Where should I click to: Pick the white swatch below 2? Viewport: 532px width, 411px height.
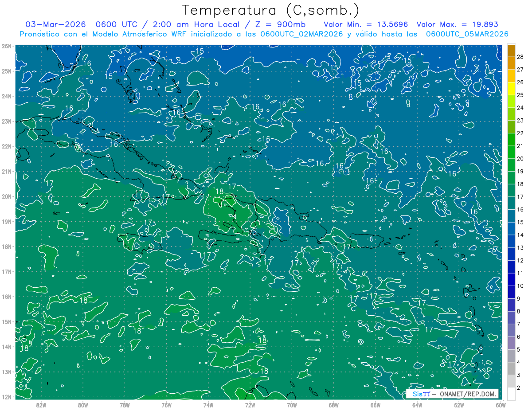tap(511, 394)
